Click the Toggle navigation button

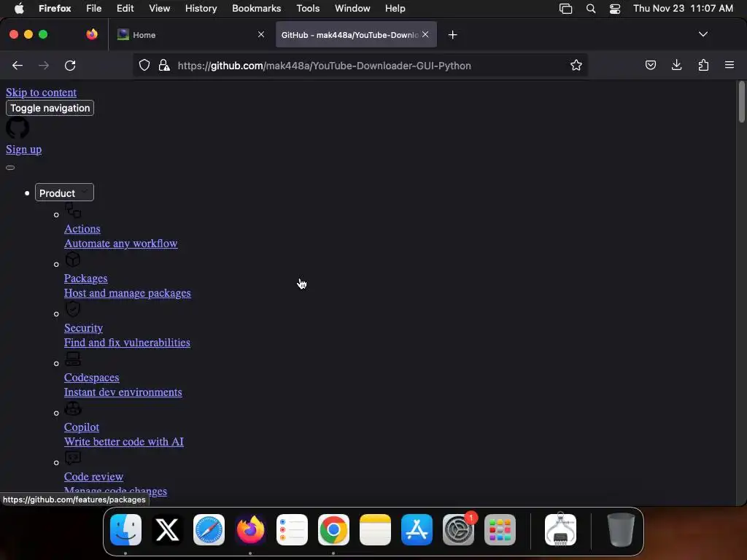pos(50,108)
